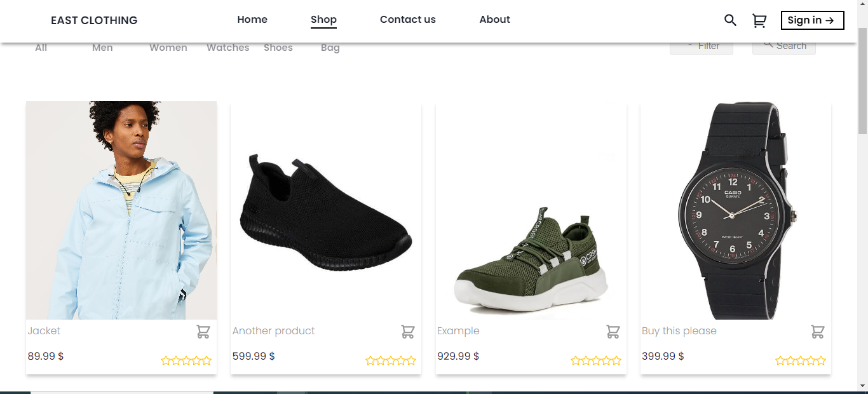Click the EAST CLOTHING logo
This screenshot has height=394, width=868.
pyautogui.click(x=94, y=20)
